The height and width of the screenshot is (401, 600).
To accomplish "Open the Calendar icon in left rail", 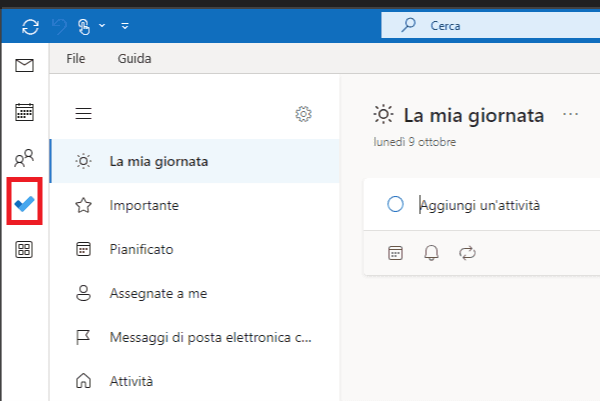I will click(24, 111).
